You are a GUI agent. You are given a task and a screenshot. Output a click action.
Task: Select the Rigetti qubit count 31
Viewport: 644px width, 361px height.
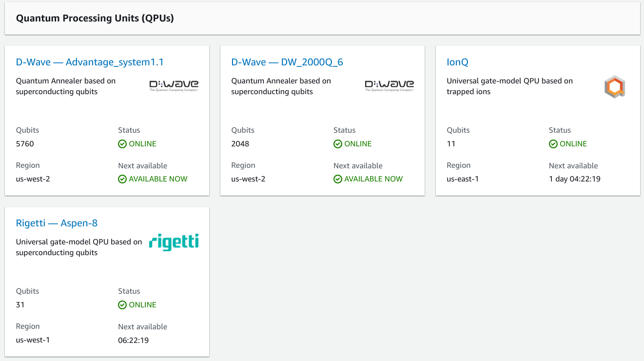pos(20,305)
